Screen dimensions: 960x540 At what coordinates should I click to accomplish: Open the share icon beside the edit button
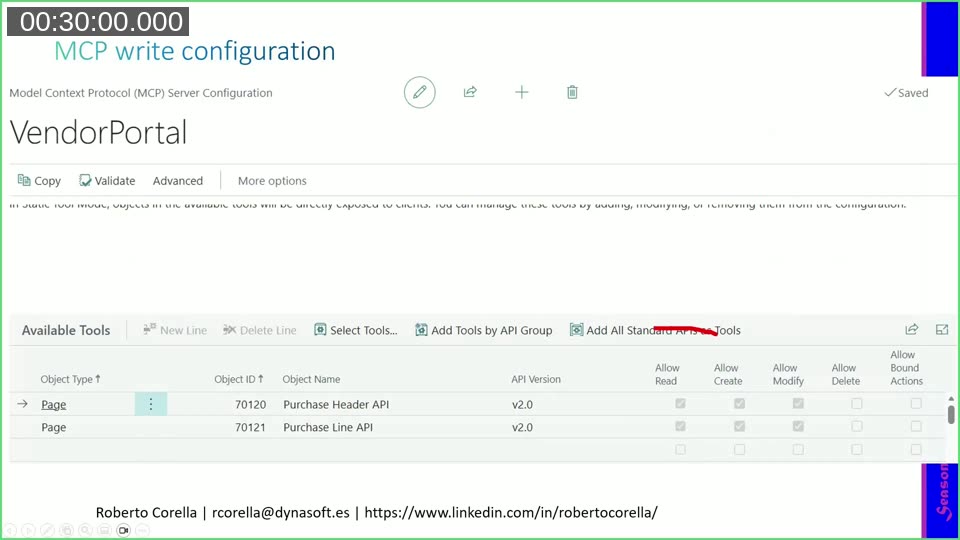(470, 92)
